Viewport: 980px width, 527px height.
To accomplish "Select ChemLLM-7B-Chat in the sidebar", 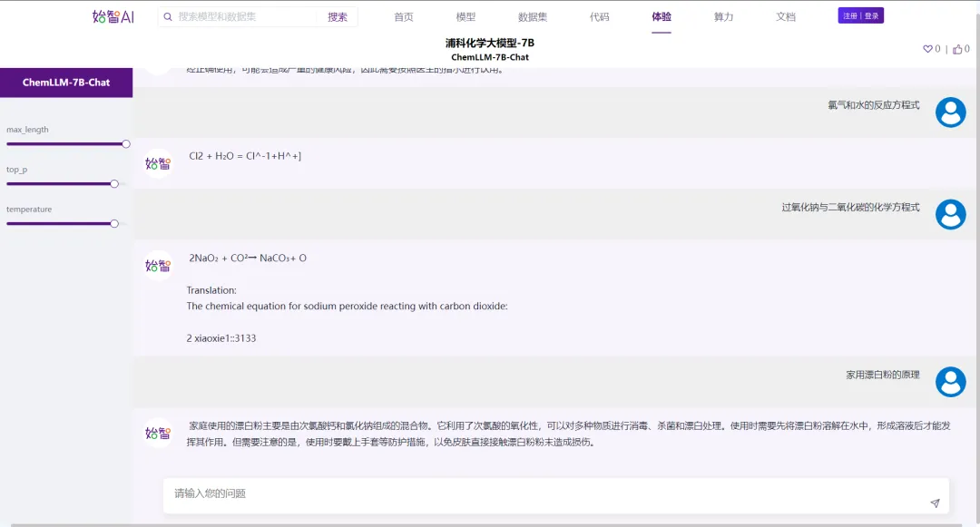I will point(66,83).
